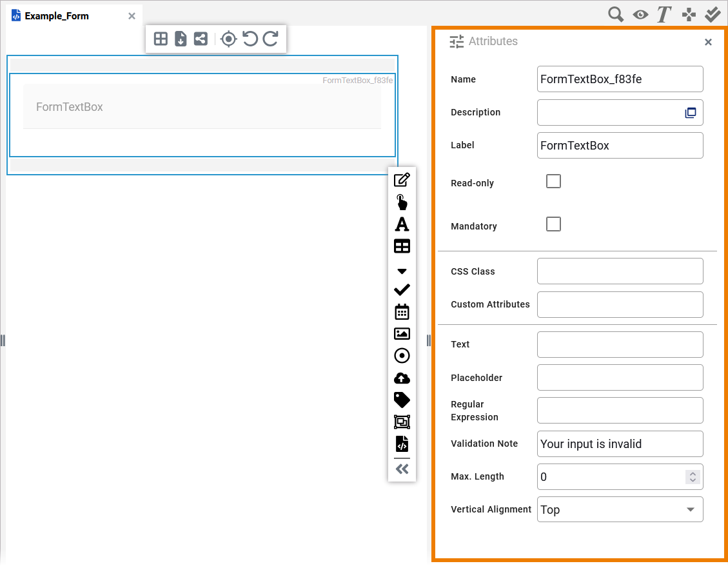Click the Max. Length stepper arrows
This screenshot has width=728, height=566.
click(693, 477)
